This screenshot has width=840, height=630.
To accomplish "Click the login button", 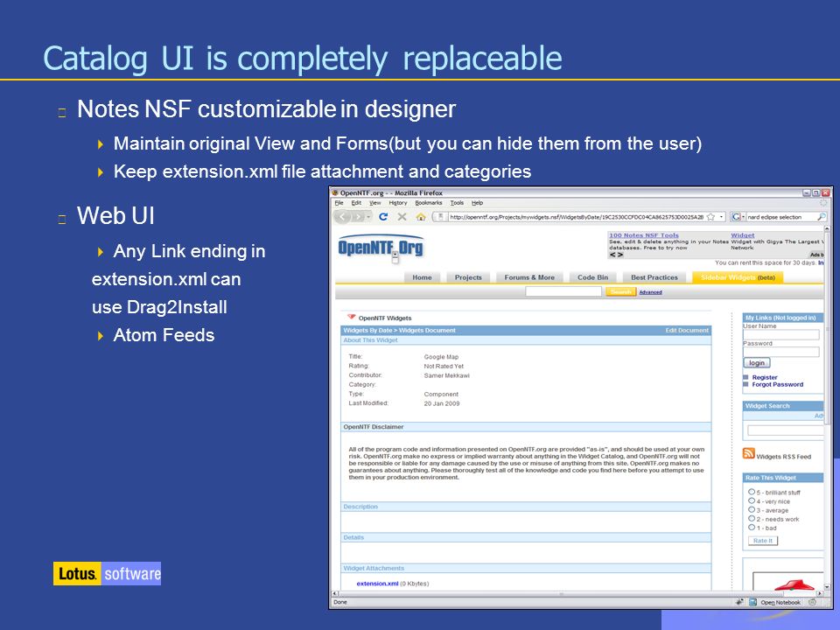I will 756,363.
